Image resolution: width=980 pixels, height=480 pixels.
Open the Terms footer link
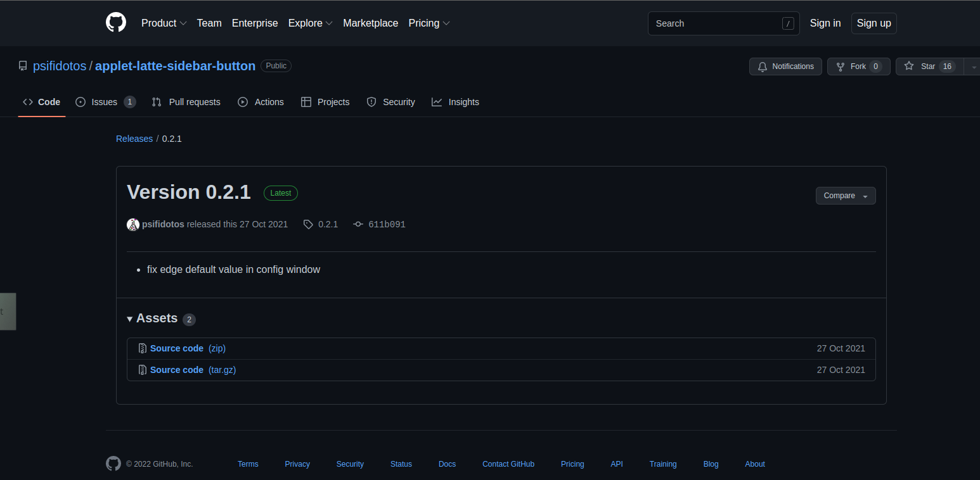pos(248,464)
